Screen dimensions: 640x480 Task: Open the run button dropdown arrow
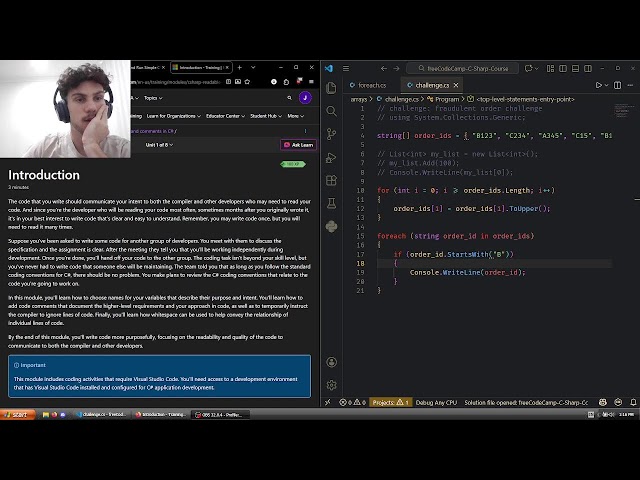click(x=607, y=85)
